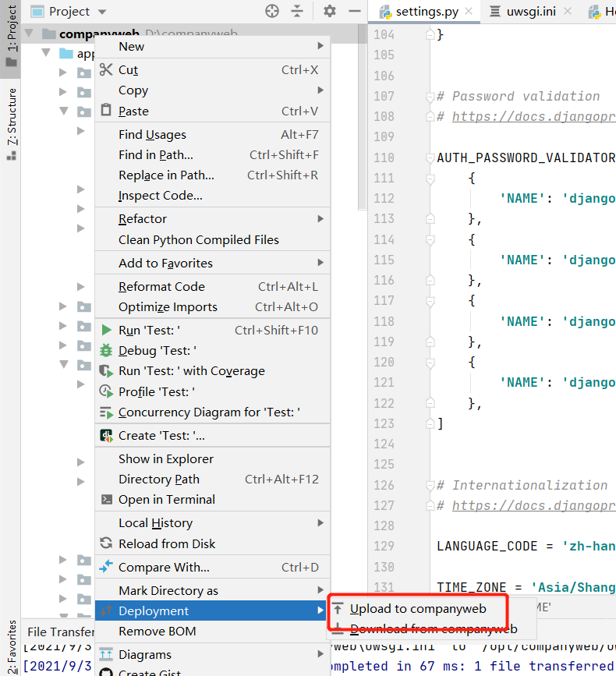This screenshot has width=616, height=676.
Task: Select Profile 'Test: '
Action: tap(213, 392)
